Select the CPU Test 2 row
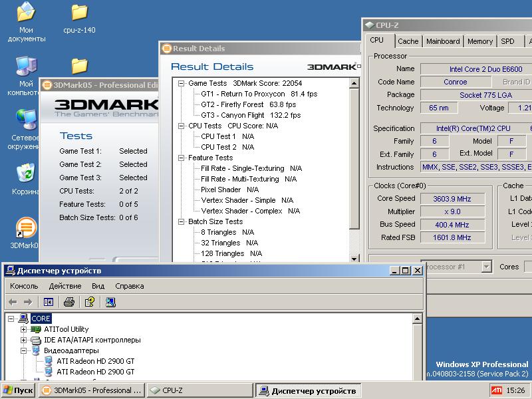 (x=227, y=147)
